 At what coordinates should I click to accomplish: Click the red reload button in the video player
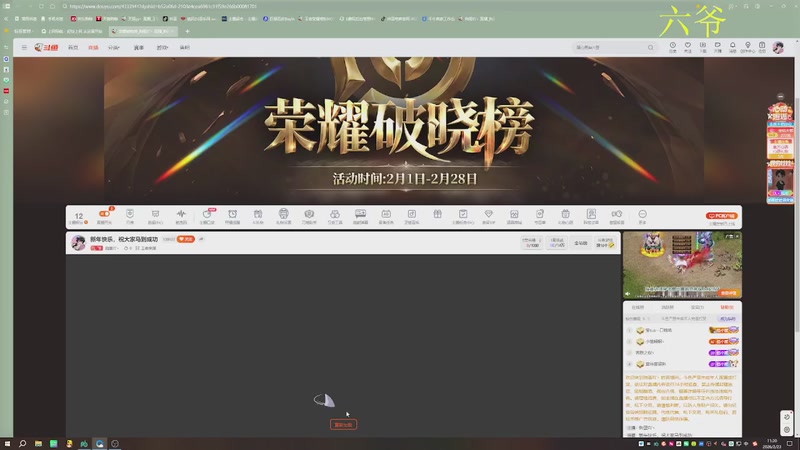tap(343, 424)
